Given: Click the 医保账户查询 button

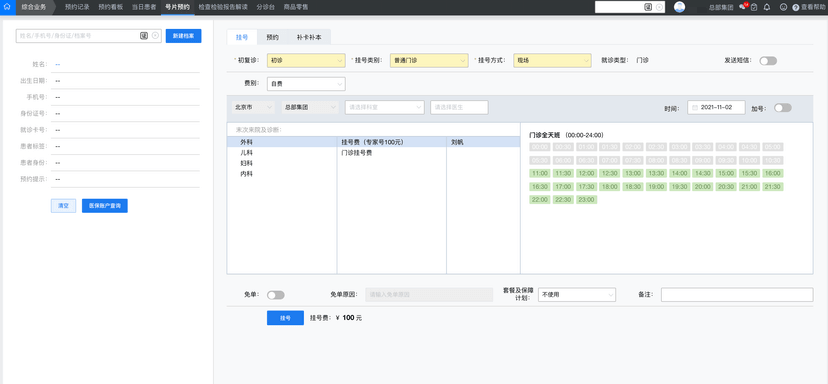Looking at the screenshot, I should click(105, 206).
